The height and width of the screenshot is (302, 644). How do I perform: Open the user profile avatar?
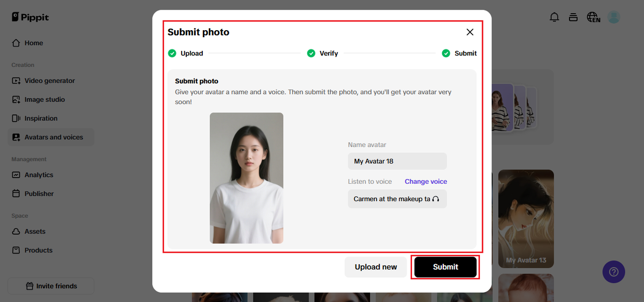tap(613, 17)
